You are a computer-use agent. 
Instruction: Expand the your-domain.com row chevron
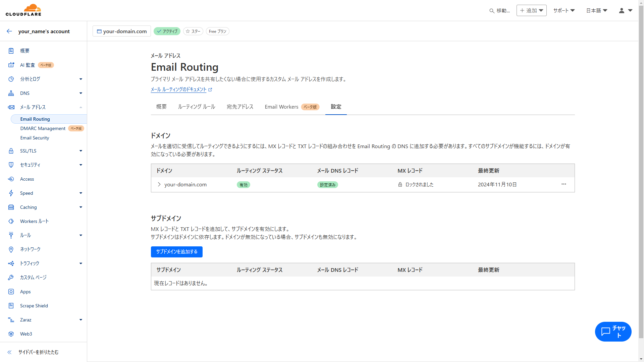159,184
